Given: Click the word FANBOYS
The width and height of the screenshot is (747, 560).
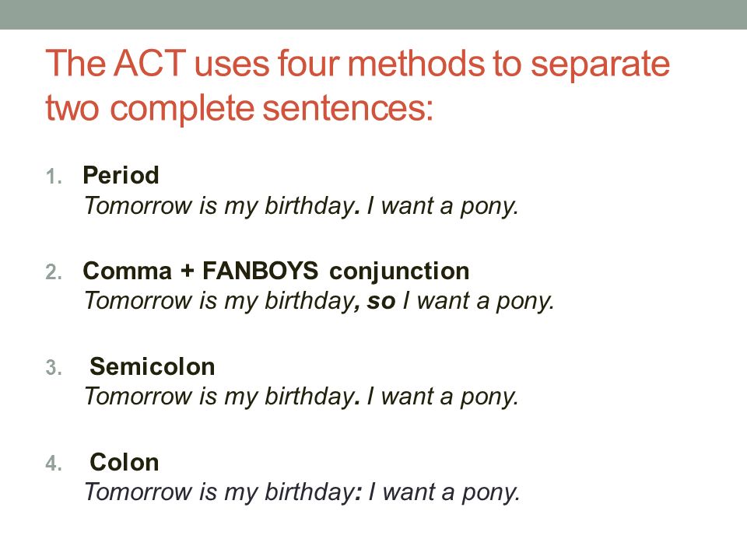Looking at the screenshot, I should (x=260, y=271).
